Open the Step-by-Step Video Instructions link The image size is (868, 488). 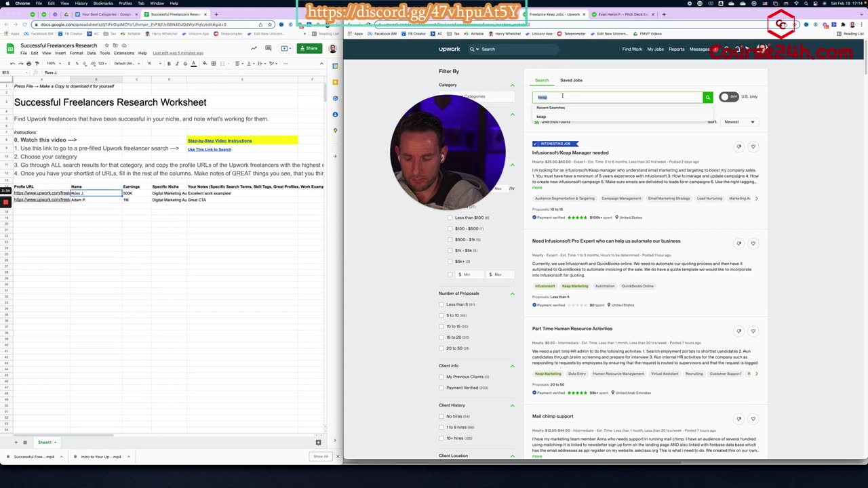[220, 141]
